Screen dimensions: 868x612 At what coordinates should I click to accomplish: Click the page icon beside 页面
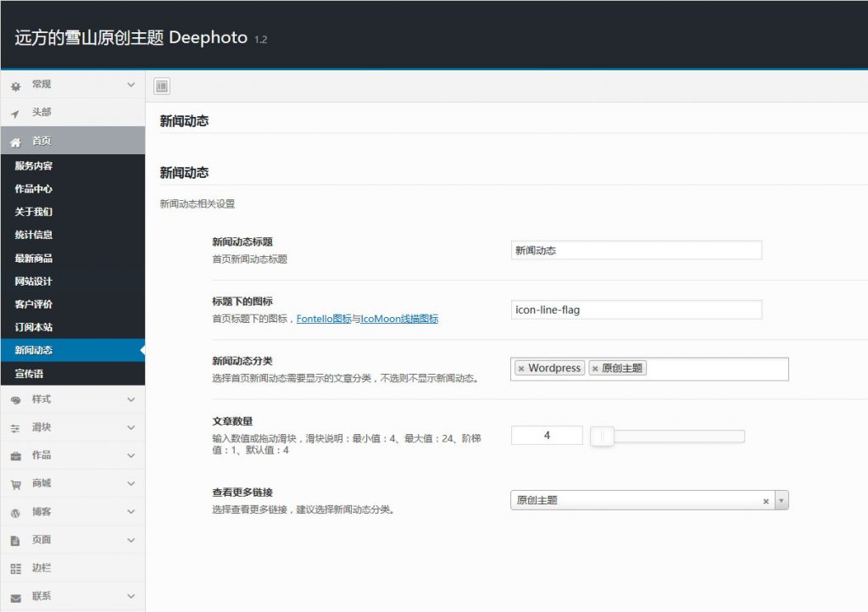[x=14, y=540]
